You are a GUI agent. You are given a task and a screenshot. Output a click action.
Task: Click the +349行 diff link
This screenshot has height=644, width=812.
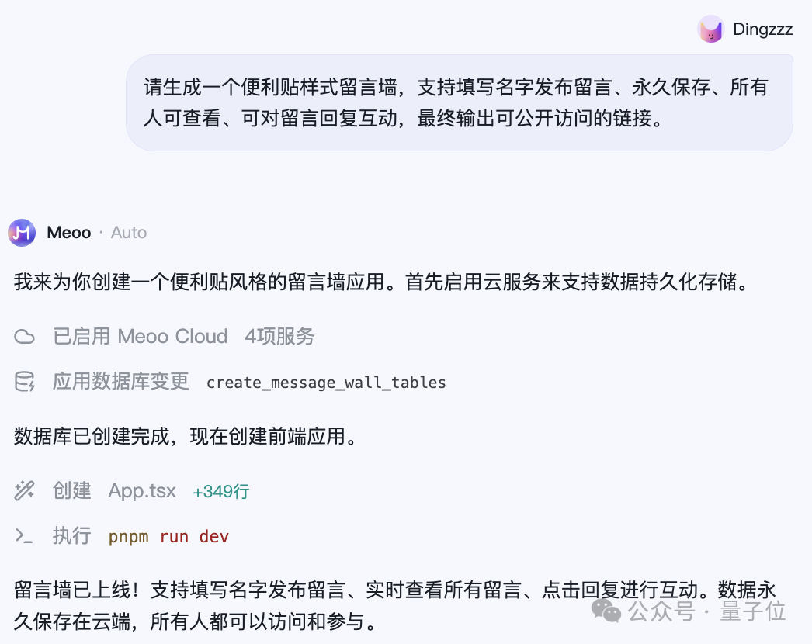(x=220, y=490)
